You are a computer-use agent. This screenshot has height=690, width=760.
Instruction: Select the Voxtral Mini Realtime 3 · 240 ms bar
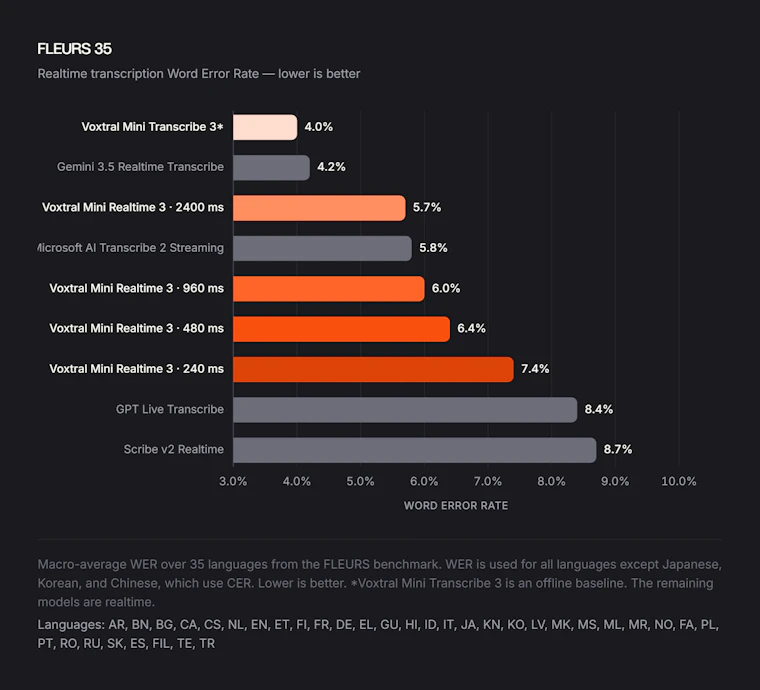[x=373, y=369]
